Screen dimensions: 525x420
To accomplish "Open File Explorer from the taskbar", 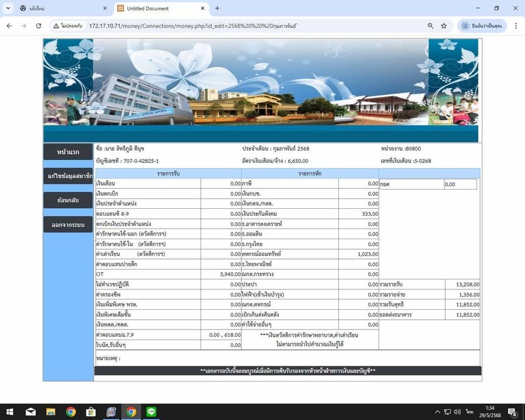I will (x=51, y=412).
